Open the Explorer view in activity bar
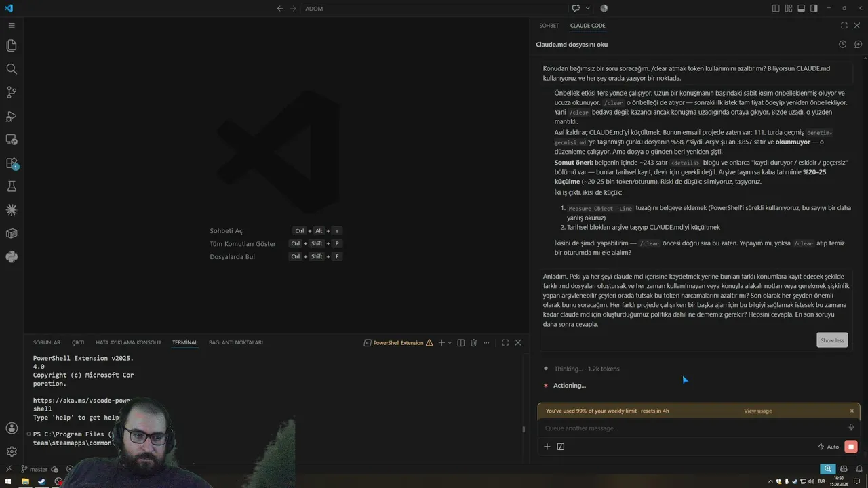This screenshot has height=488, width=868. pyautogui.click(x=12, y=45)
